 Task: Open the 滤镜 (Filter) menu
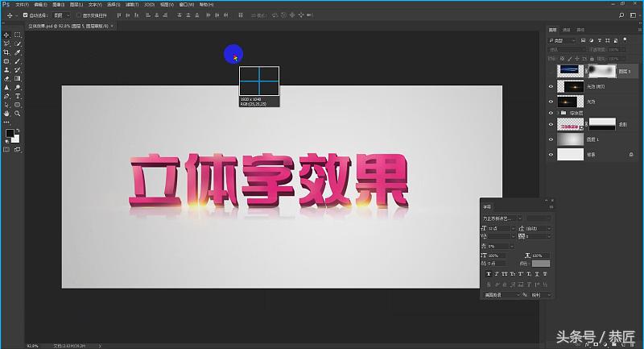pyautogui.click(x=132, y=5)
